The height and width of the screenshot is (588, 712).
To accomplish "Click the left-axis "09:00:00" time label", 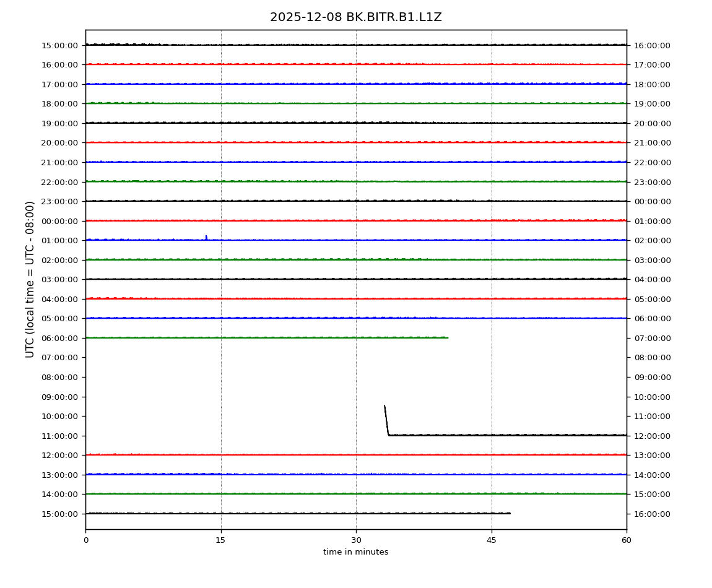I will point(59,397).
